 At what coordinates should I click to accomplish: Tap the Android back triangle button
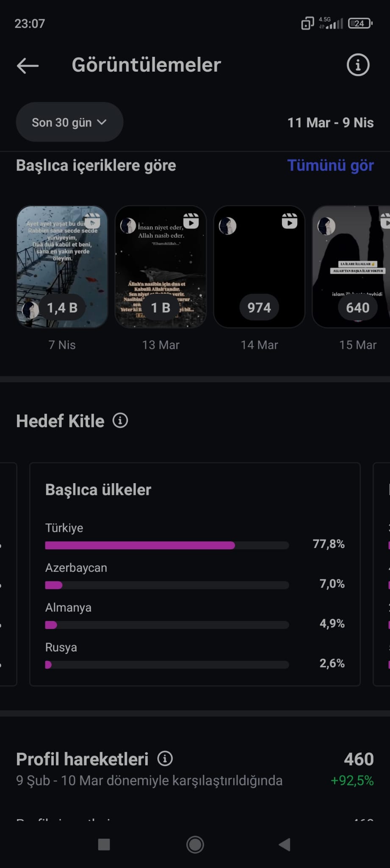pyautogui.click(x=285, y=845)
